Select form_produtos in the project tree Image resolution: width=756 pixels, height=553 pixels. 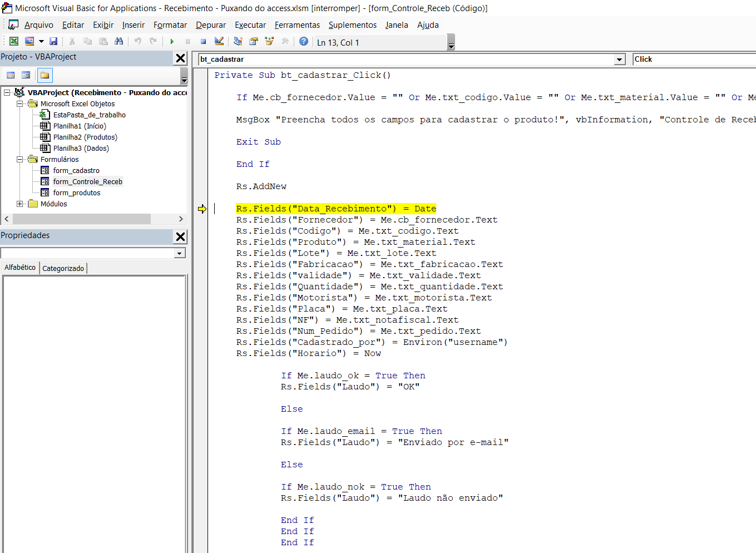coord(77,192)
